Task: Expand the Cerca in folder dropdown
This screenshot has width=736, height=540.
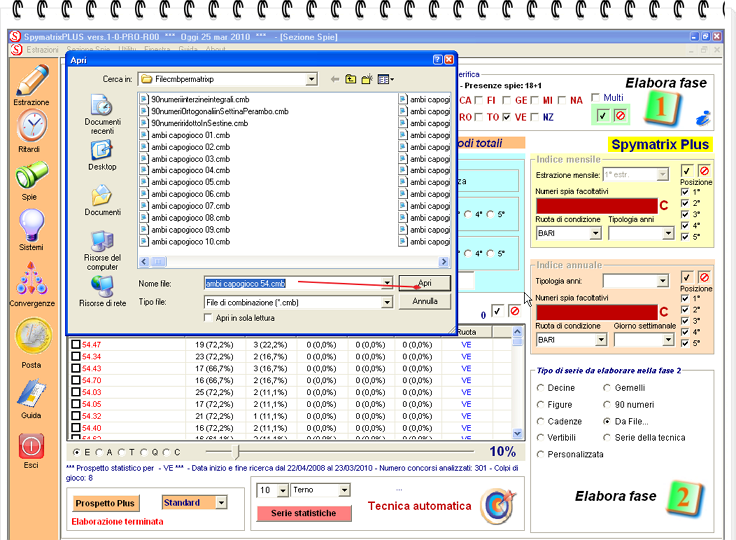Action: [x=311, y=79]
